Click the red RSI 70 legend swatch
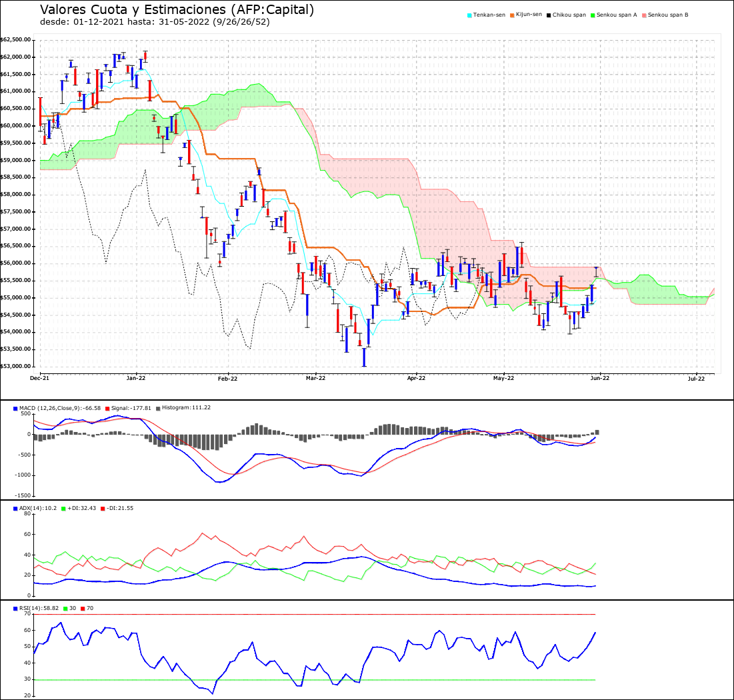The width and height of the screenshot is (734, 700). (83, 609)
